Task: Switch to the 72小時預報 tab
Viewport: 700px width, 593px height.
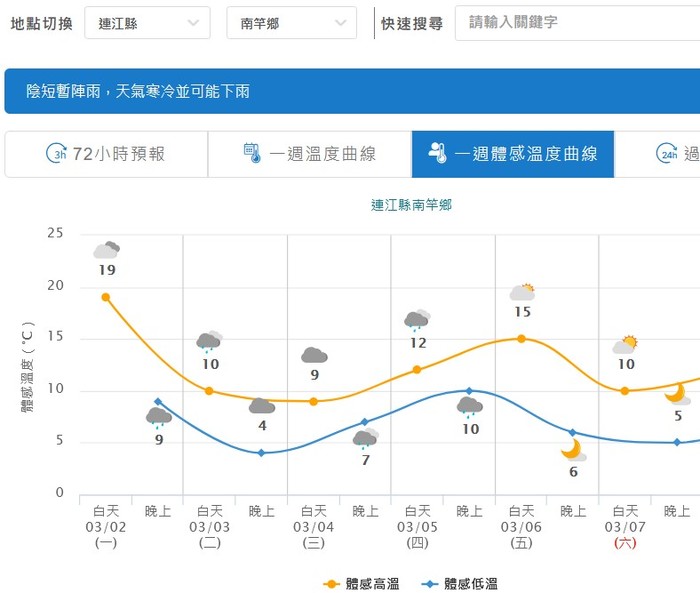Action: point(106,154)
